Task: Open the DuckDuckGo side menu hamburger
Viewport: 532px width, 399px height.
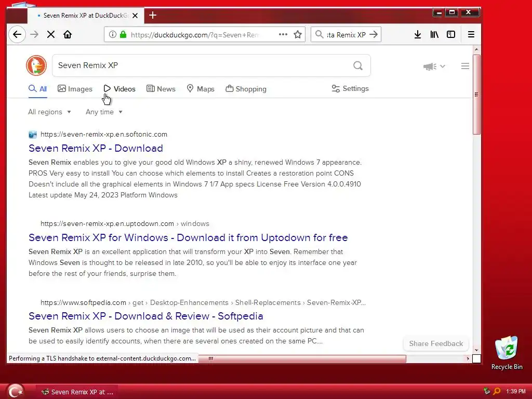Action: click(x=465, y=66)
